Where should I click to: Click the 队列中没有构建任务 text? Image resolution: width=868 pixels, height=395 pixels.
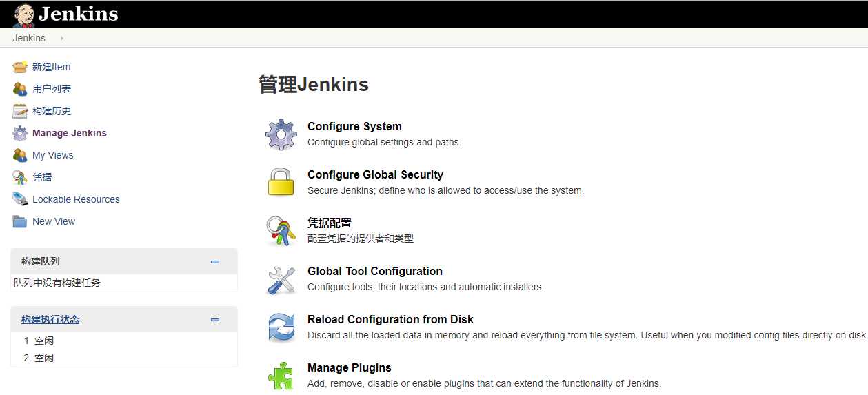click(x=57, y=283)
